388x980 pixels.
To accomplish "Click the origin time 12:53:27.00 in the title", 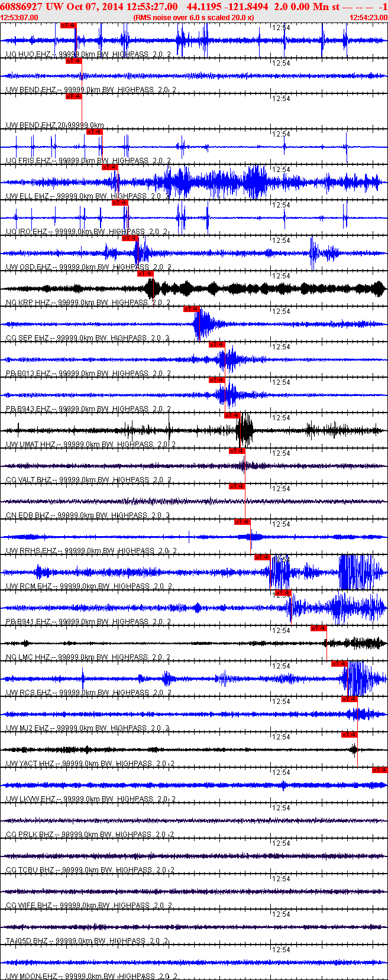I will (x=152, y=7).
